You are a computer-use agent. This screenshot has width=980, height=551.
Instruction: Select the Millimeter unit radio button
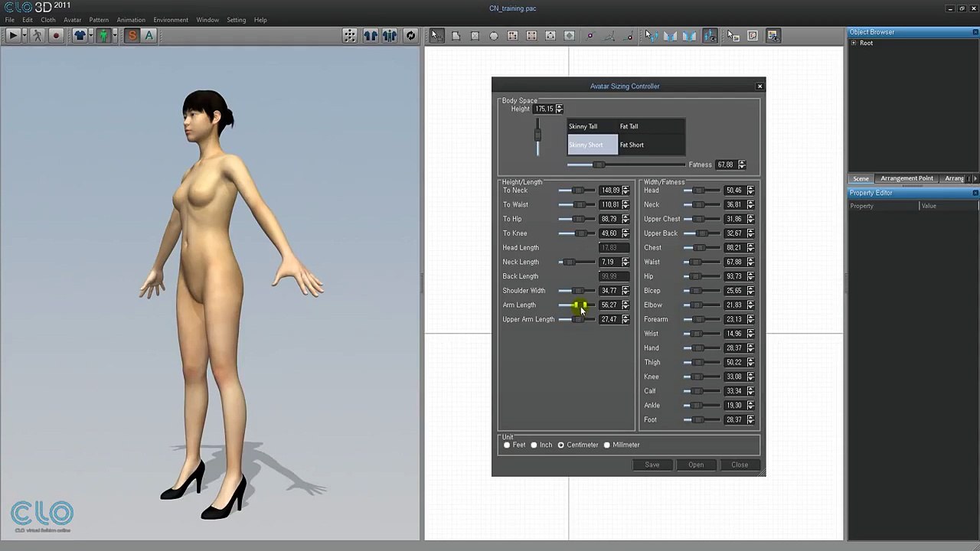606,445
